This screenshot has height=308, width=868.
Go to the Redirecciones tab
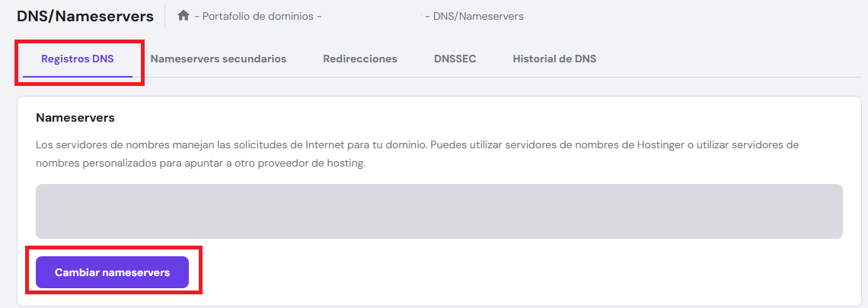coord(360,59)
